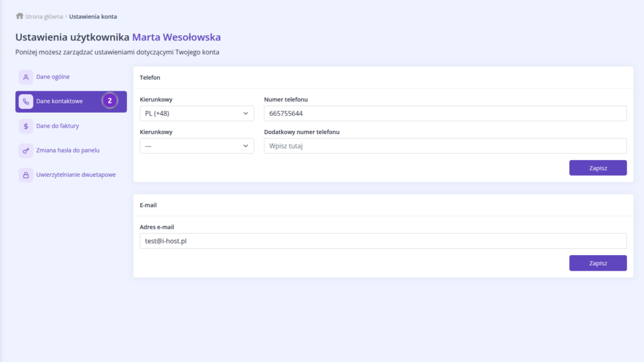Image resolution: width=644 pixels, height=362 pixels.
Task: Click the home icon in the breadcrumb
Action: pyautogui.click(x=19, y=16)
